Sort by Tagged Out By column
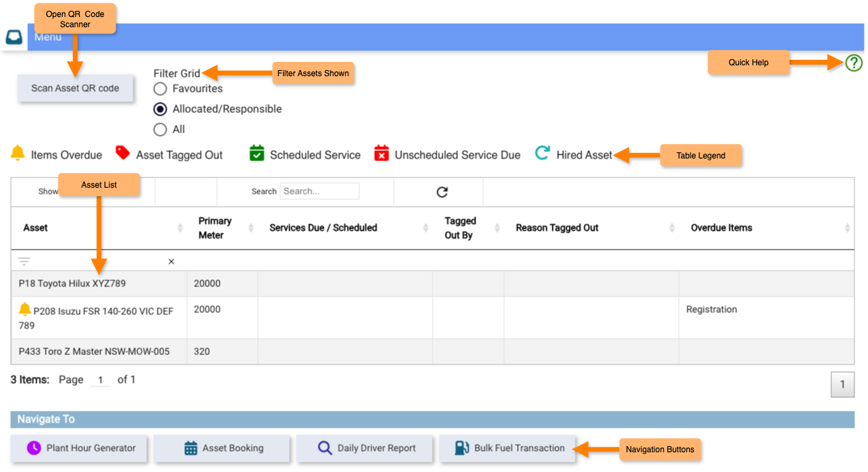This screenshot has width=868, height=472. [469, 228]
